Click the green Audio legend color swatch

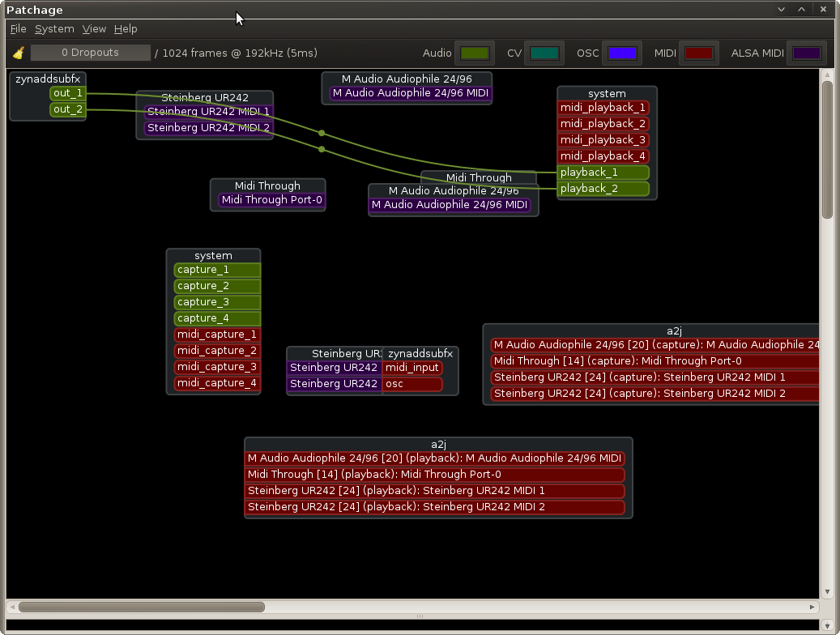pos(474,53)
